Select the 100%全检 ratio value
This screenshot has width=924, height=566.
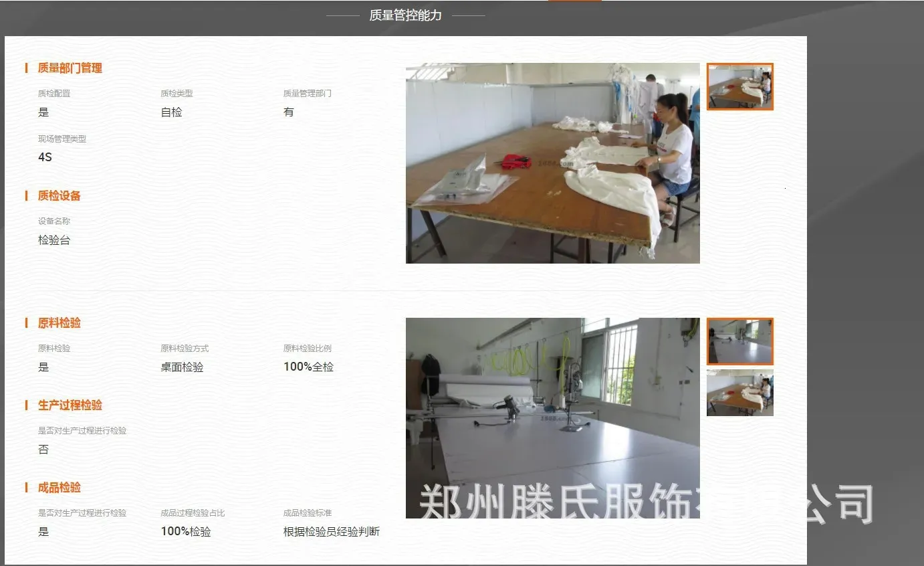point(308,367)
